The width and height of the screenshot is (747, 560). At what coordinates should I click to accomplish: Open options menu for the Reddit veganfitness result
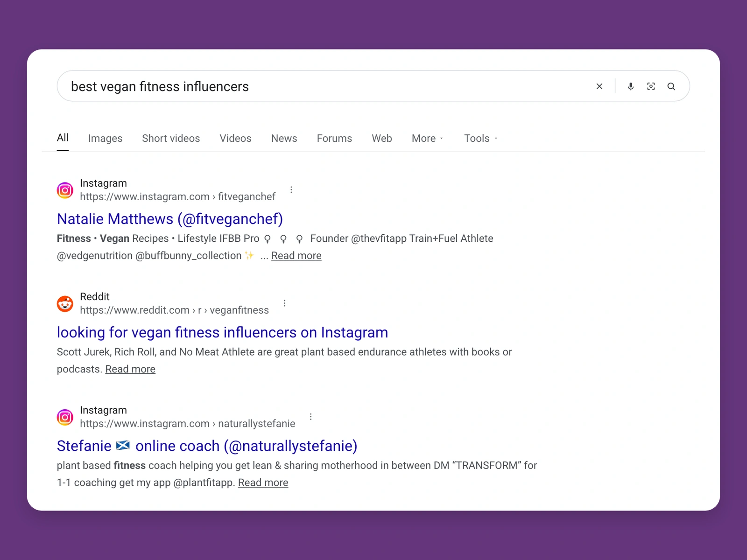(x=284, y=303)
